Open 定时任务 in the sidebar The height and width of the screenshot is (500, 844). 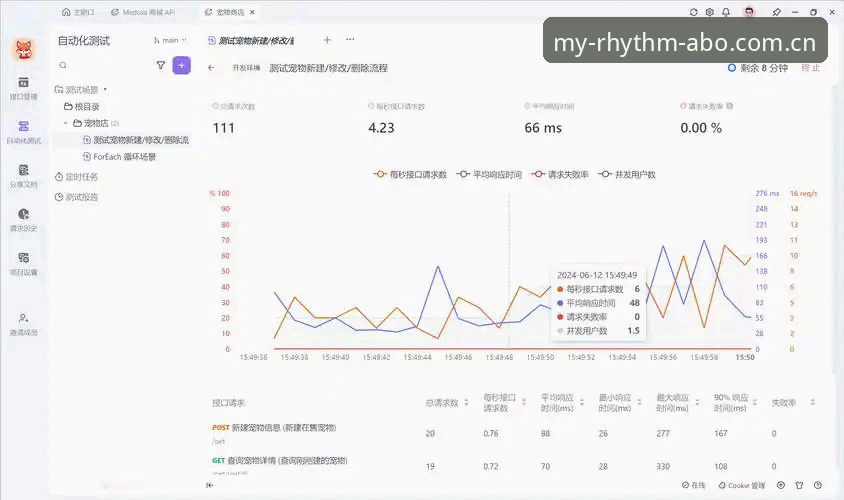pos(76,177)
